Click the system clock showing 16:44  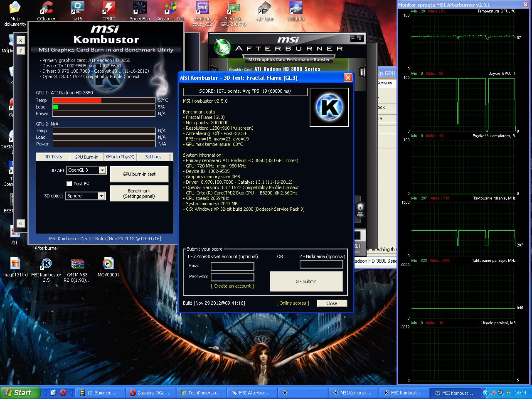(520, 393)
